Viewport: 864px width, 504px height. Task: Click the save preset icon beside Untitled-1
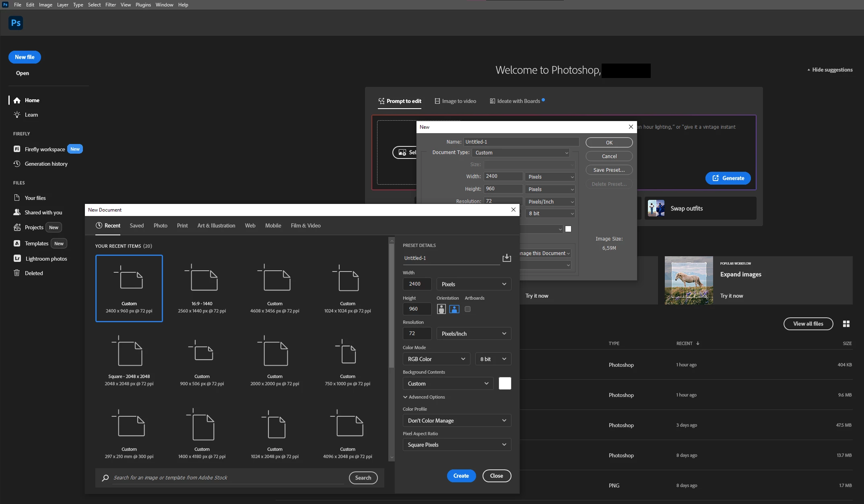click(x=507, y=258)
